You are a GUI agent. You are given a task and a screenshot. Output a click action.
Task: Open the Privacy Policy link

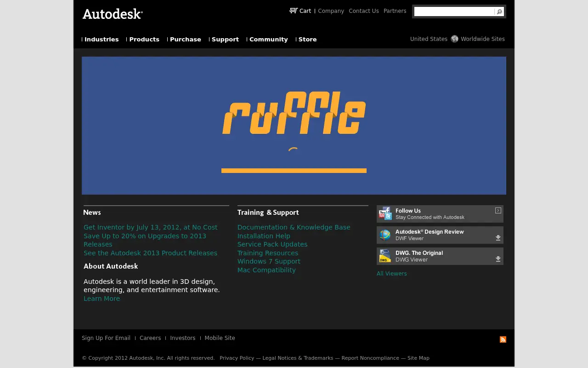(x=237, y=358)
